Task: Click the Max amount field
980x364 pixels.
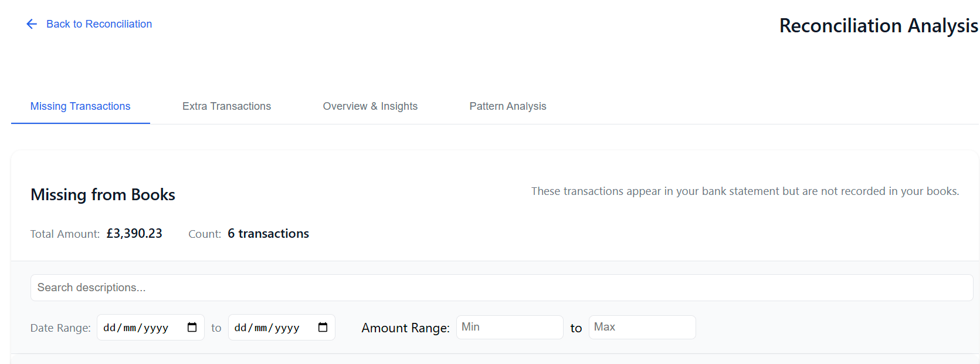Action: click(642, 328)
